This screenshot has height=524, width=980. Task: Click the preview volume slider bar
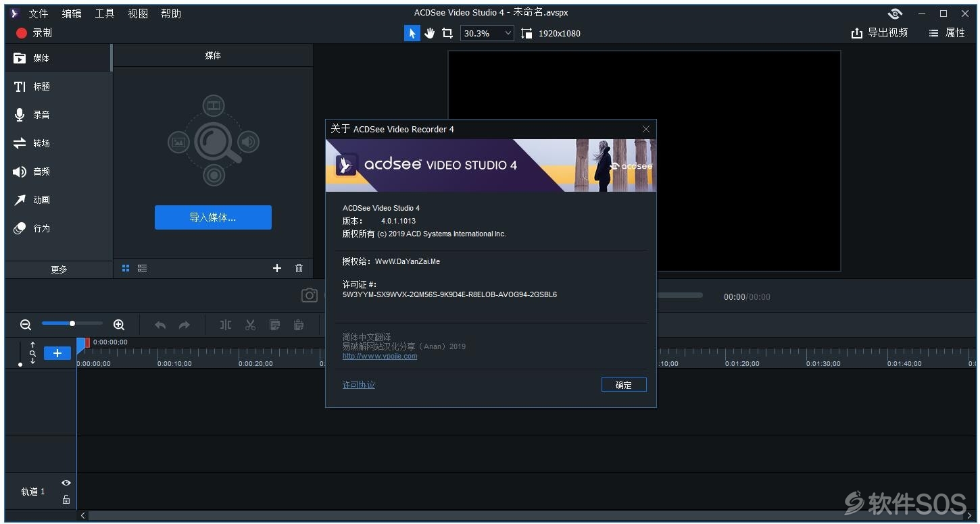coord(680,295)
